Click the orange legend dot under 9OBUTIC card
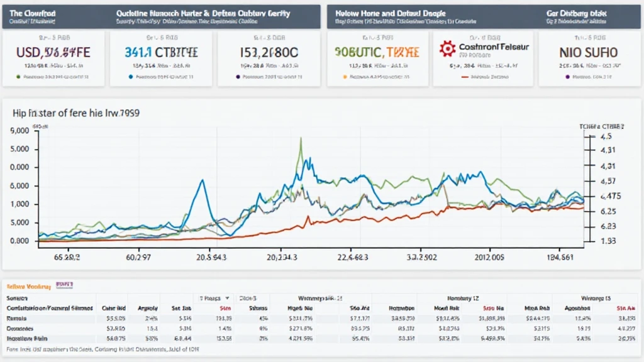Image resolution: width=644 pixels, height=362 pixels. pos(344,77)
